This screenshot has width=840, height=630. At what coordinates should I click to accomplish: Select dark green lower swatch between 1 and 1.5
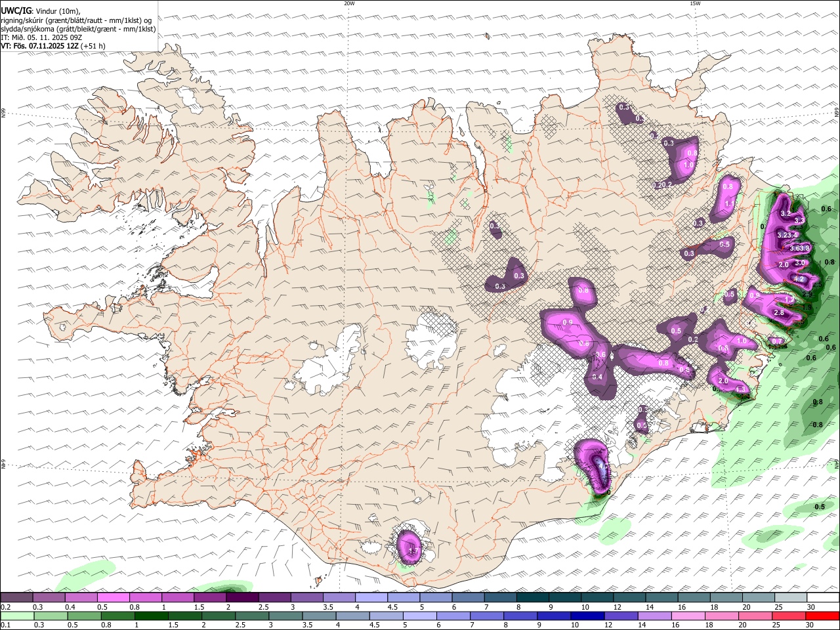click(x=151, y=616)
